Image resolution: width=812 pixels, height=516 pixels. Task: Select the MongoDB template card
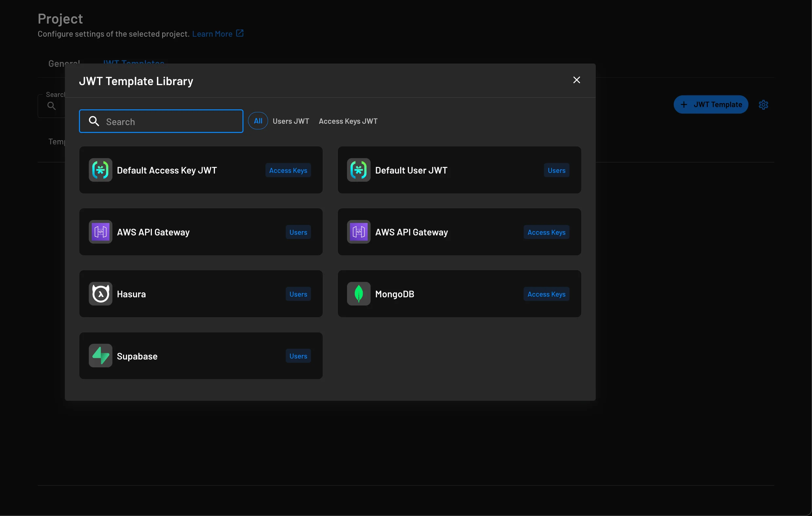point(459,294)
